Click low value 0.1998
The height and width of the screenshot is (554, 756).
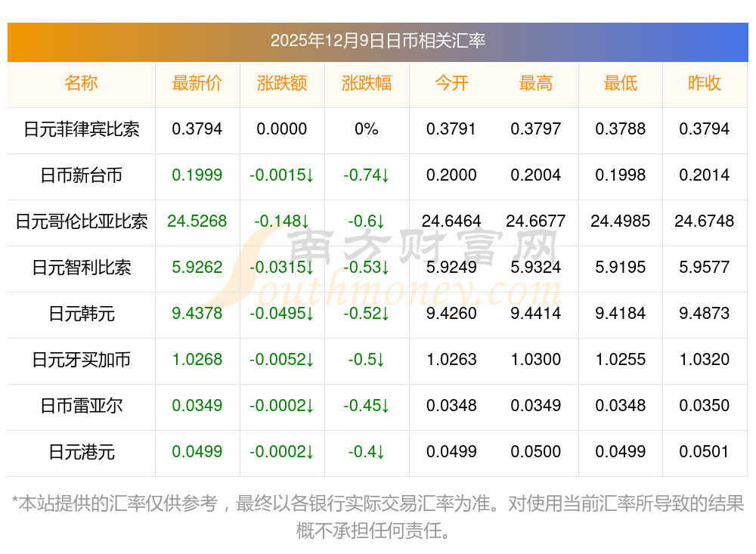point(621,175)
